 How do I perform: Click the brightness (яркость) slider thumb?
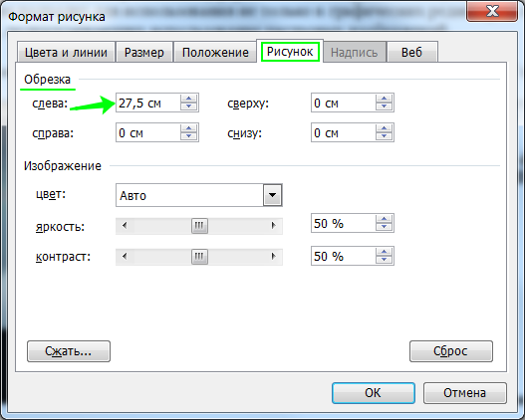(x=199, y=226)
